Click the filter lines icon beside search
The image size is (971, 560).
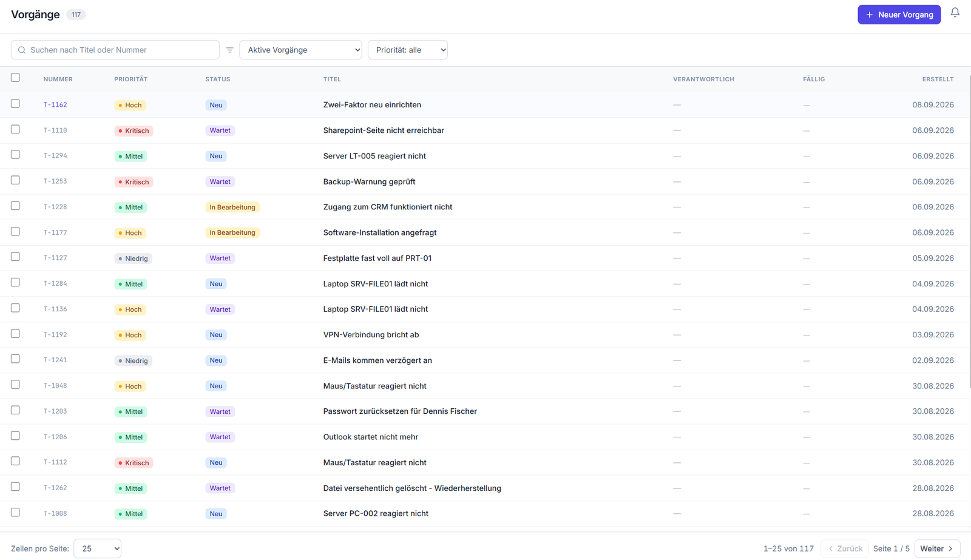pos(229,50)
